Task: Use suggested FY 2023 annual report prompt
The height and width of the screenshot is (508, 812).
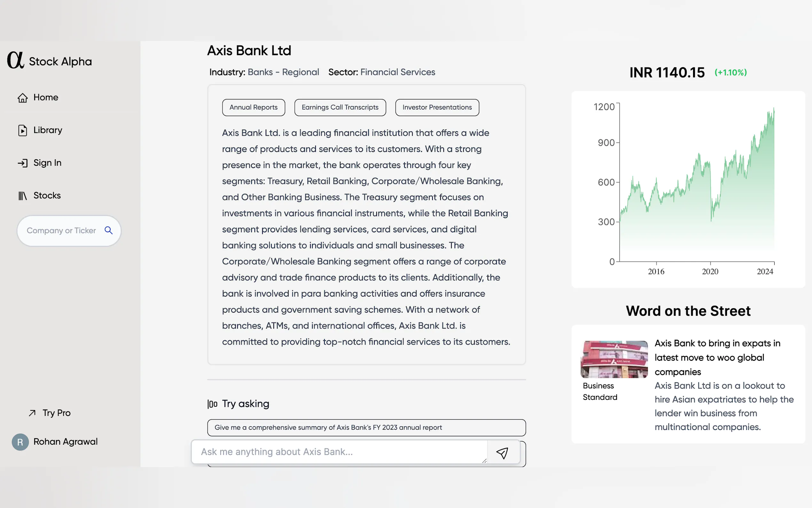Action: tap(366, 428)
